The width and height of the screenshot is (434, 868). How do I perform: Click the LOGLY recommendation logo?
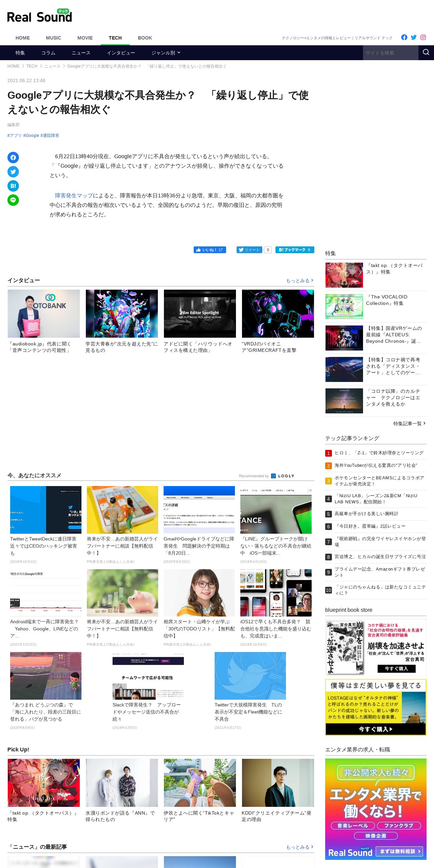click(x=283, y=476)
